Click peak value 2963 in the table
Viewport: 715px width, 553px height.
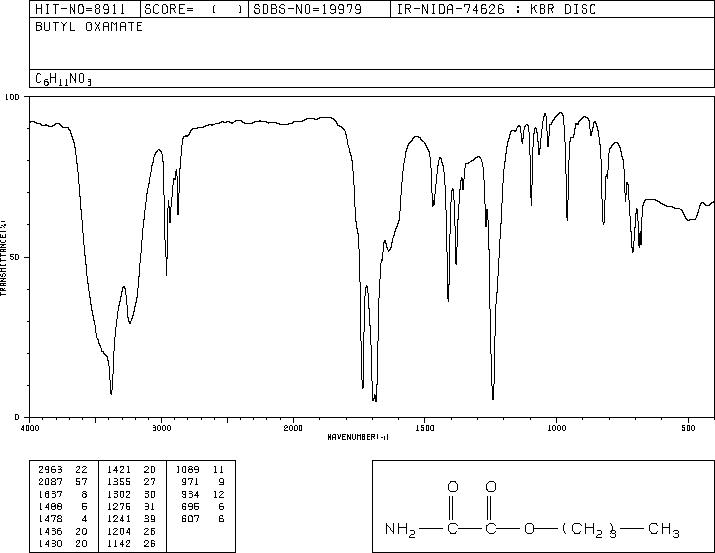tap(50, 469)
